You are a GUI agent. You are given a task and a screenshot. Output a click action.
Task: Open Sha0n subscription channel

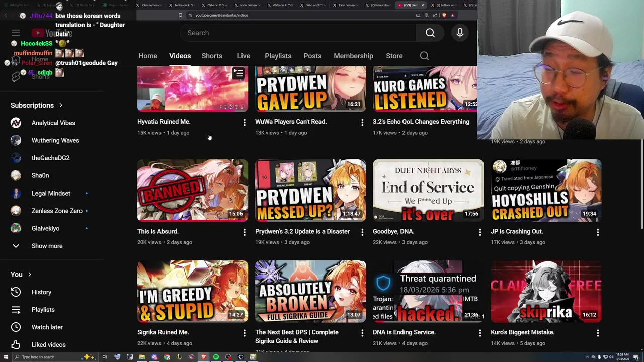[40, 175]
